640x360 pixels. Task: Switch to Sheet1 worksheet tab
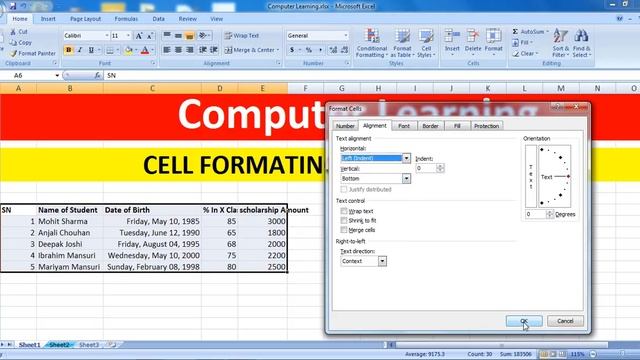pyautogui.click(x=29, y=345)
